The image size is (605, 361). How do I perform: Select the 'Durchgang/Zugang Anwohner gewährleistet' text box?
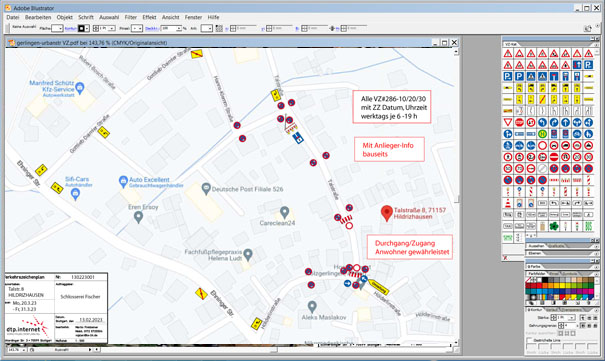point(410,247)
